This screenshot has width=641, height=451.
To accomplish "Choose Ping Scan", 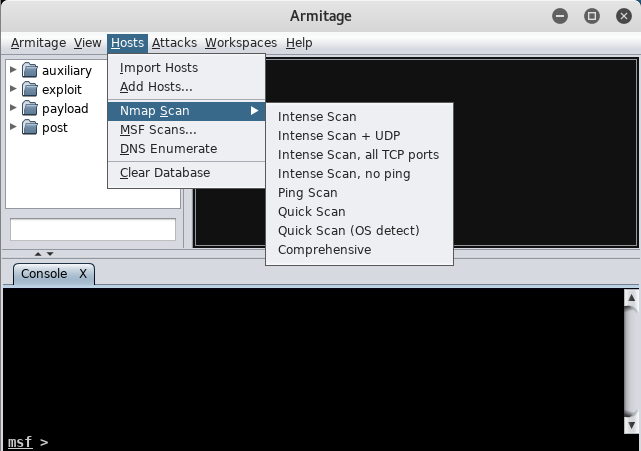I will (359, 193).
